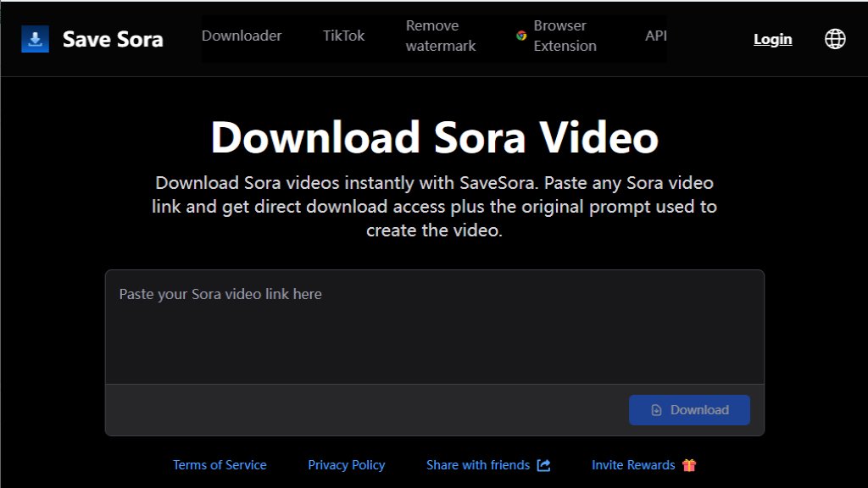Go to the TikTok nav item
This screenshot has height=488, width=868.
click(x=344, y=36)
